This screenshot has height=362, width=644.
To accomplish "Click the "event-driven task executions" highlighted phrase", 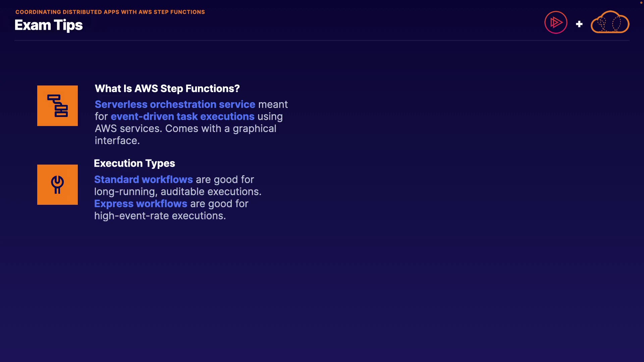I will click(182, 116).
